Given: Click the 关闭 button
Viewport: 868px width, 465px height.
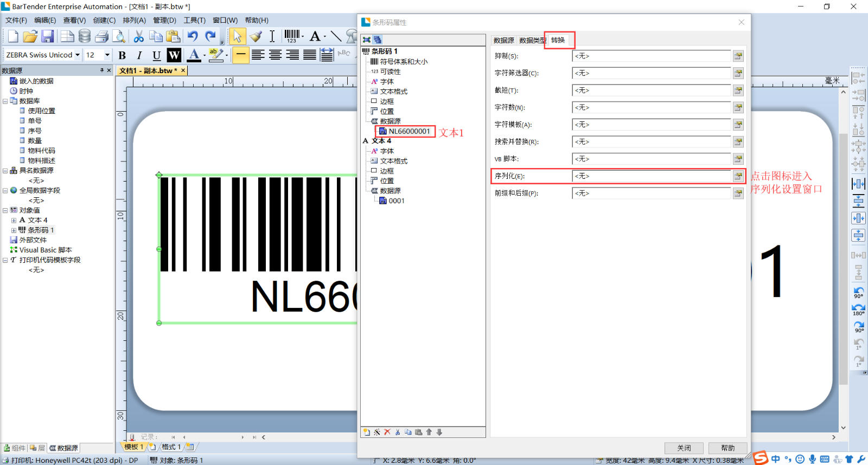Looking at the screenshot, I should click(x=684, y=448).
